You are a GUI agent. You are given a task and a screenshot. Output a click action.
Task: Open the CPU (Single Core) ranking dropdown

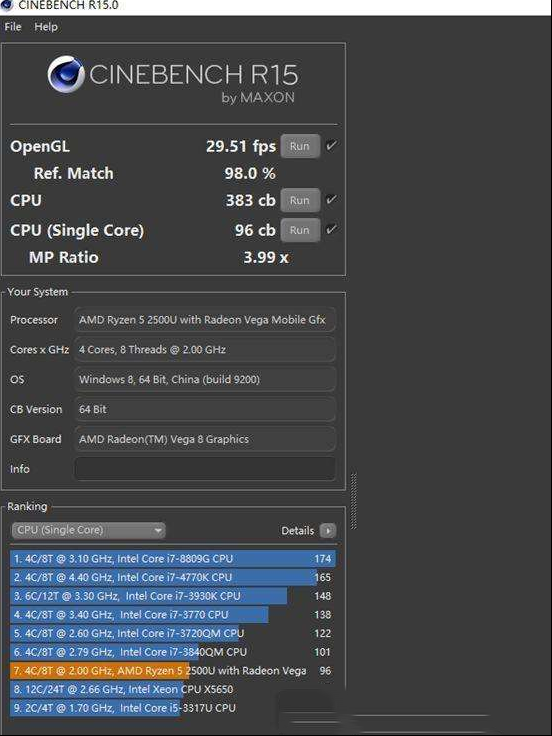click(89, 530)
